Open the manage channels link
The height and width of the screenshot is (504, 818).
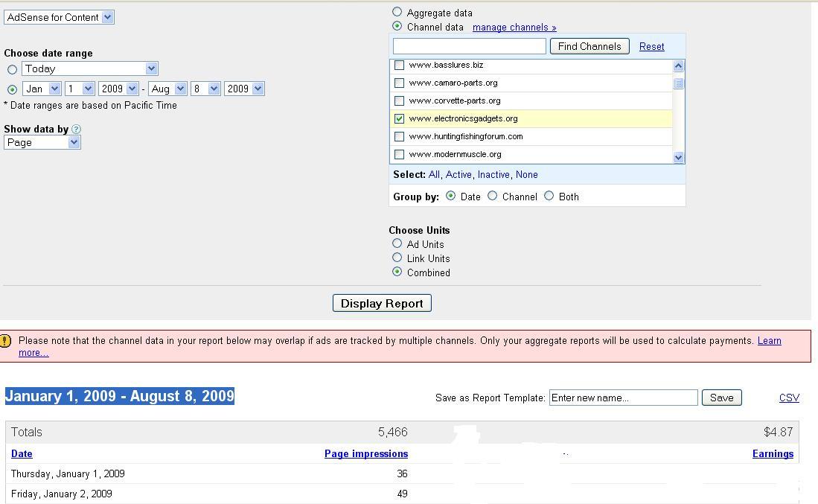click(x=514, y=28)
